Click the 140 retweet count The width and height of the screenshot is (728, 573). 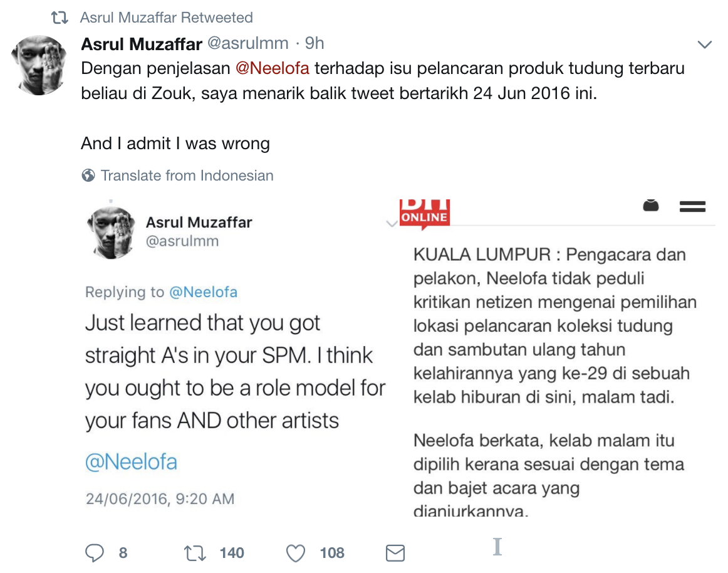click(232, 553)
